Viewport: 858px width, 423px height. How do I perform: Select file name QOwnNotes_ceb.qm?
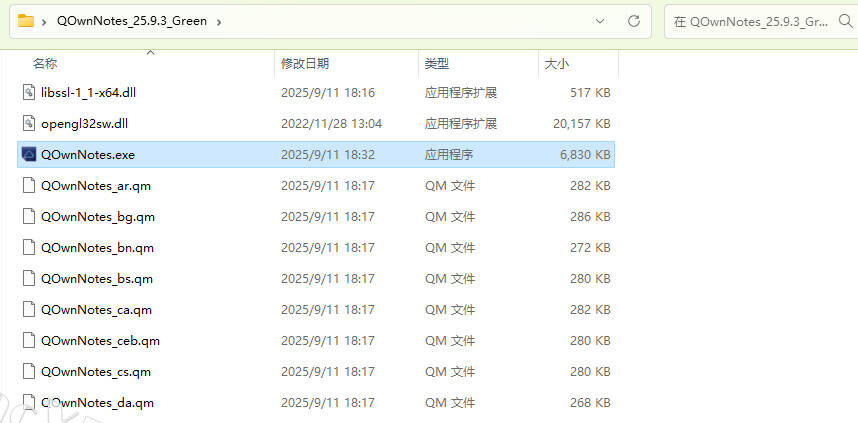[x=100, y=341]
